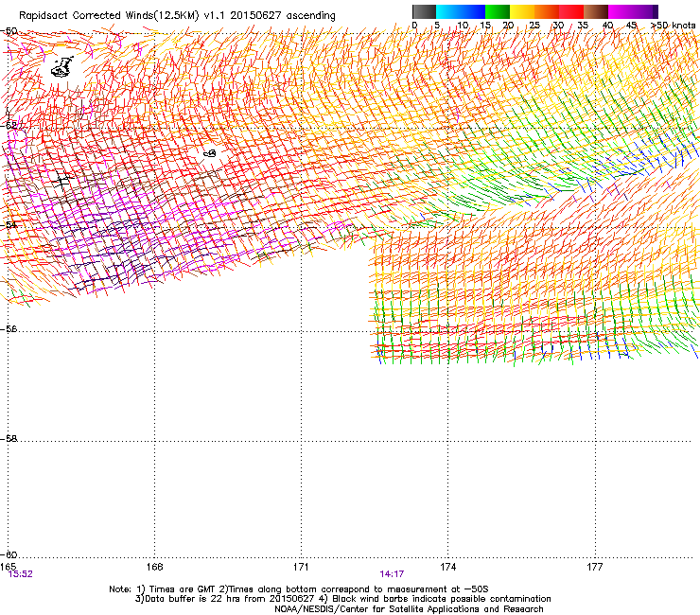Screen dimensions: 700x615
Task: Click the 174 longitude axis label
Action: [x=447, y=567]
